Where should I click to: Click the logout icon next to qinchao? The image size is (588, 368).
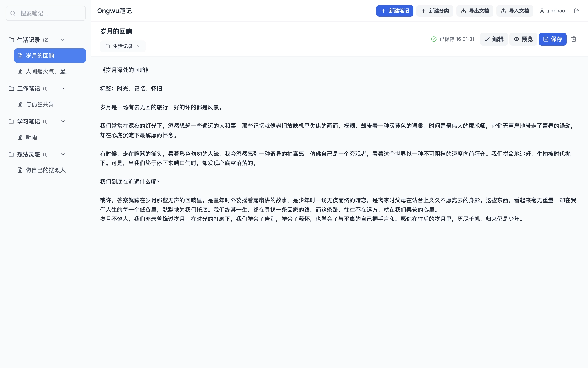tap(576, 11)
